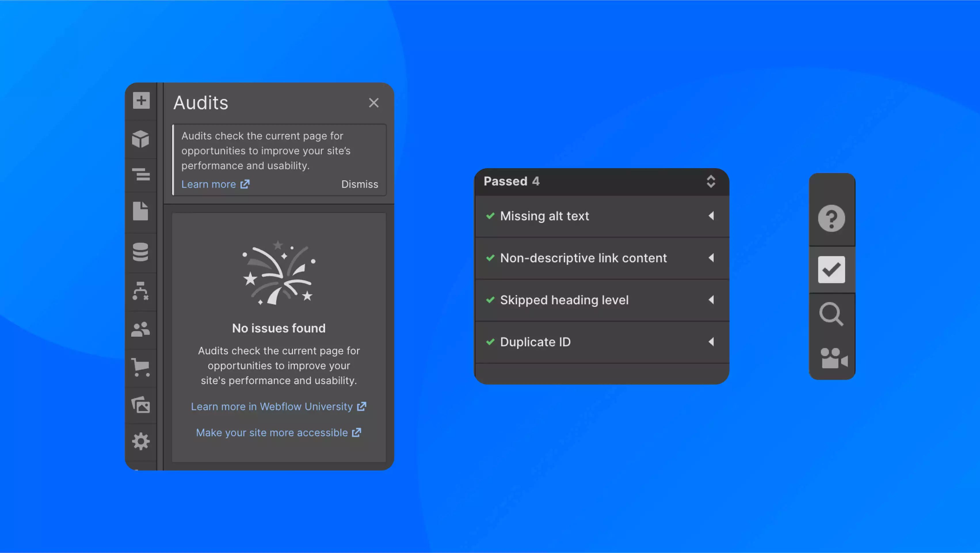
Task: Dismiss the Audits info notice
Action: [x=359, y=185]
